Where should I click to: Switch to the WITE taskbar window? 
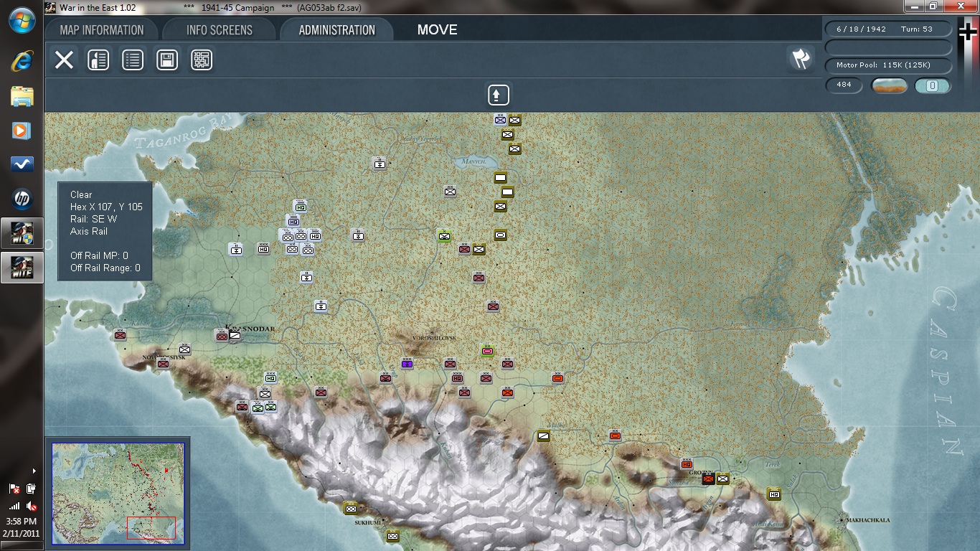(x=22, y=268)
